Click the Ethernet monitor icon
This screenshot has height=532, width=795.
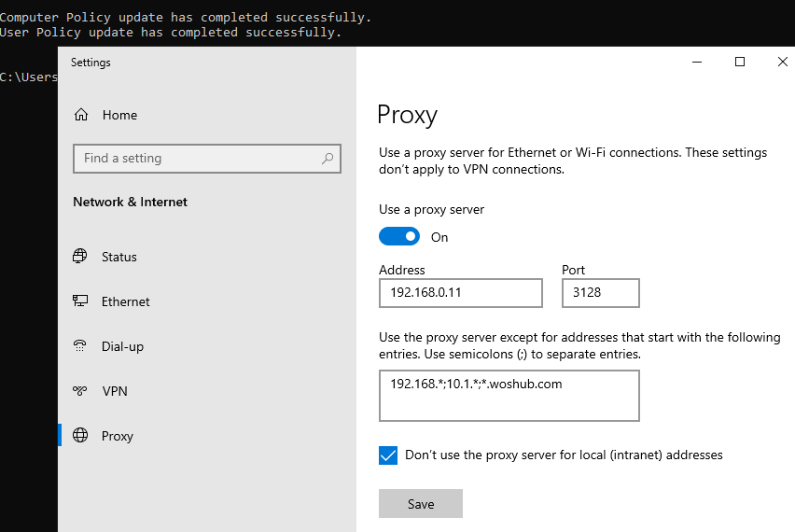pyautogui.click(x=81, y=301)
